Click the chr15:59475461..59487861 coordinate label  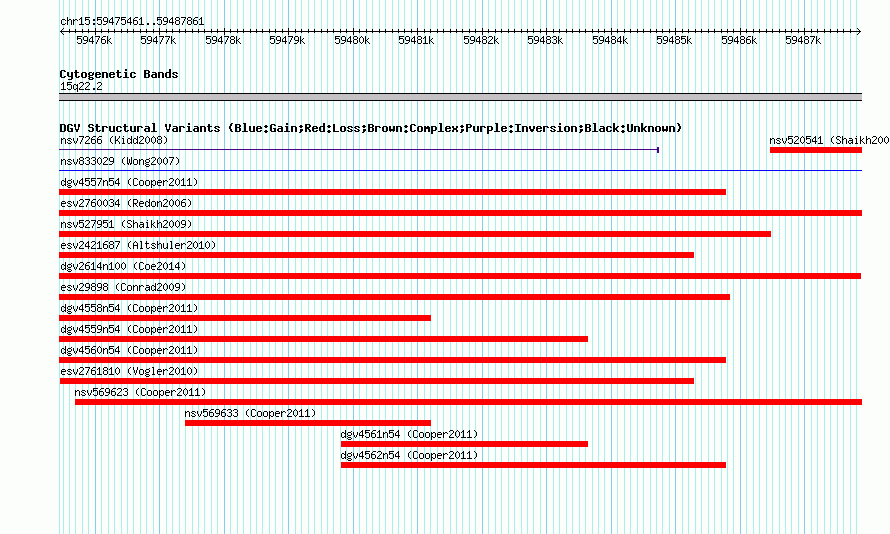click(x=132, y=22)
